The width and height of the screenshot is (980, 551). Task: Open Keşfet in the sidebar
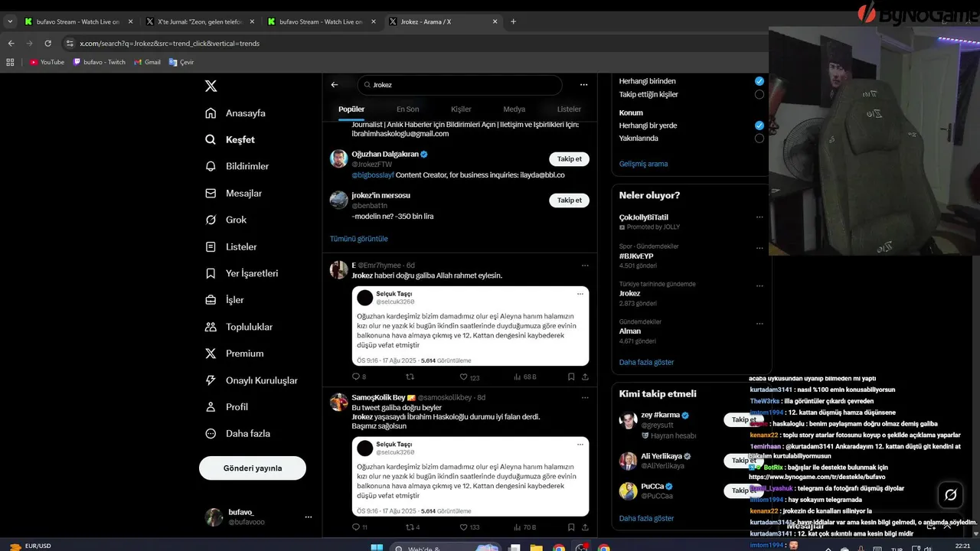point(230,140)
